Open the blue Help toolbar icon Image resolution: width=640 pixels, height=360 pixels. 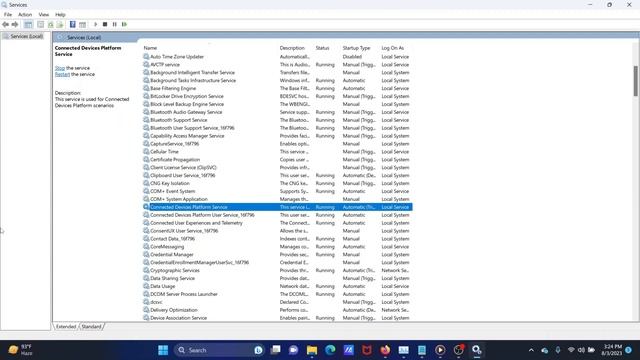point(73,24)
